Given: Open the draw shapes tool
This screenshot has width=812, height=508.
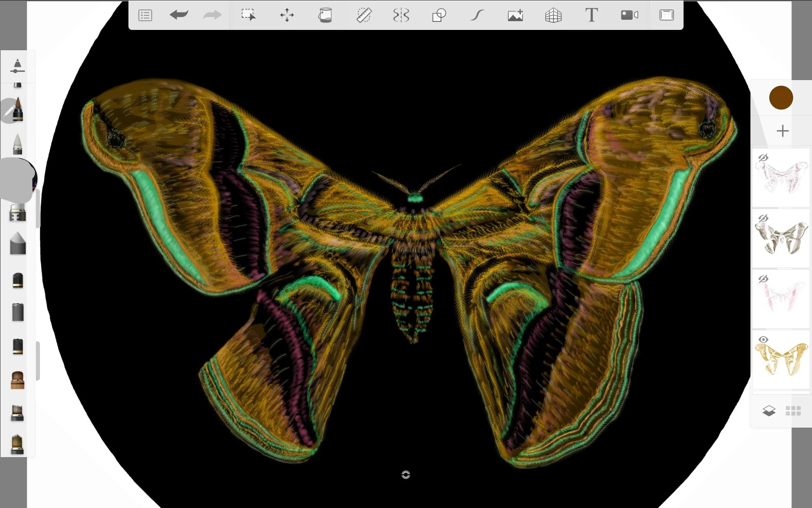Looking at the screenshot, I should (x=439, y=15).
